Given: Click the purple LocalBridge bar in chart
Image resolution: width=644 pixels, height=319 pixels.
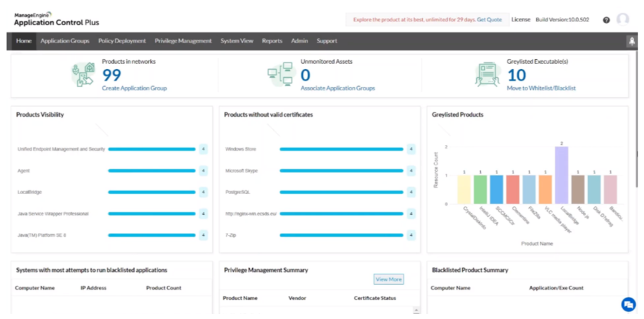Looking at the screenshot, I should click(561, 175).
